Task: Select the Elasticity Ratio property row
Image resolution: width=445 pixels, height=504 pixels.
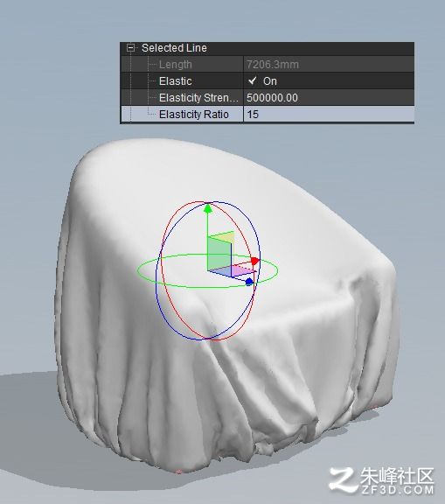Action: 268,115
